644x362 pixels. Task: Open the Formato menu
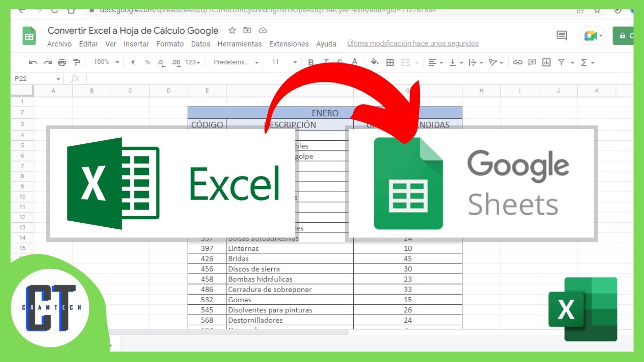[x=170, y=44]
